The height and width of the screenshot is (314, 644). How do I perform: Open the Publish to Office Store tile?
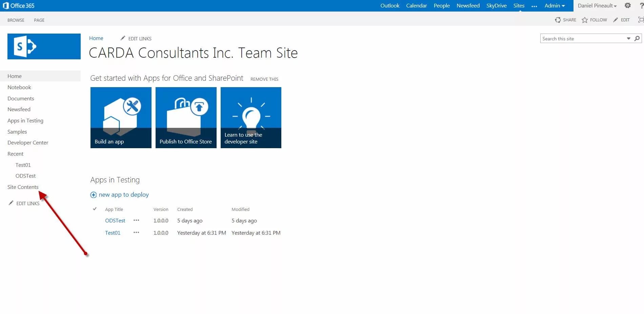(x=186, y=118)
